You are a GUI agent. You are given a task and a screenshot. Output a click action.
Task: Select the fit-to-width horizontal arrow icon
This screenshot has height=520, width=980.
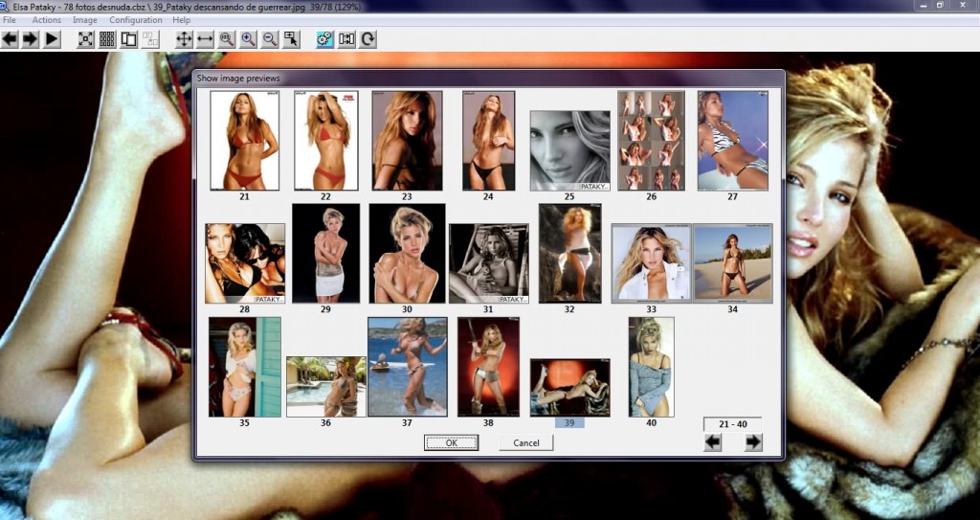point(205,39)
